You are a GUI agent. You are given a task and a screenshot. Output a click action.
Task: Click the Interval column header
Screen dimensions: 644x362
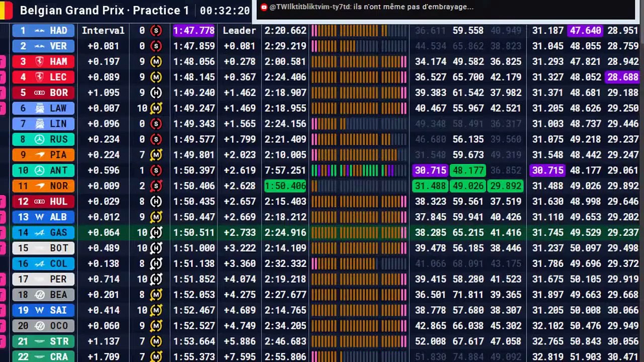[103, 31]
